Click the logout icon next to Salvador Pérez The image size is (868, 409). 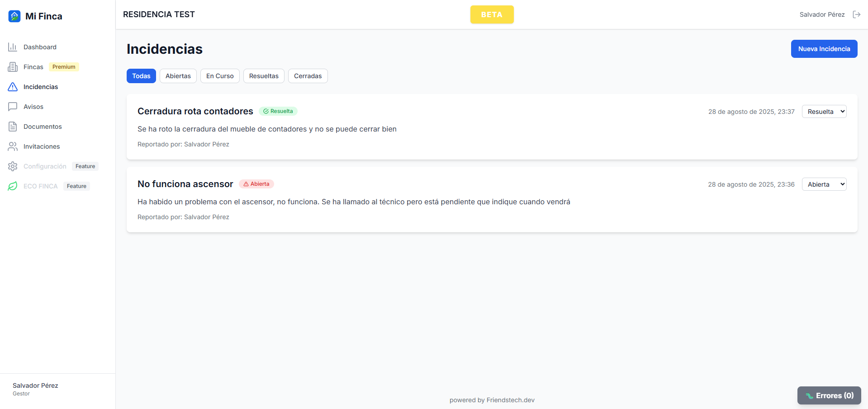[856, 14]
